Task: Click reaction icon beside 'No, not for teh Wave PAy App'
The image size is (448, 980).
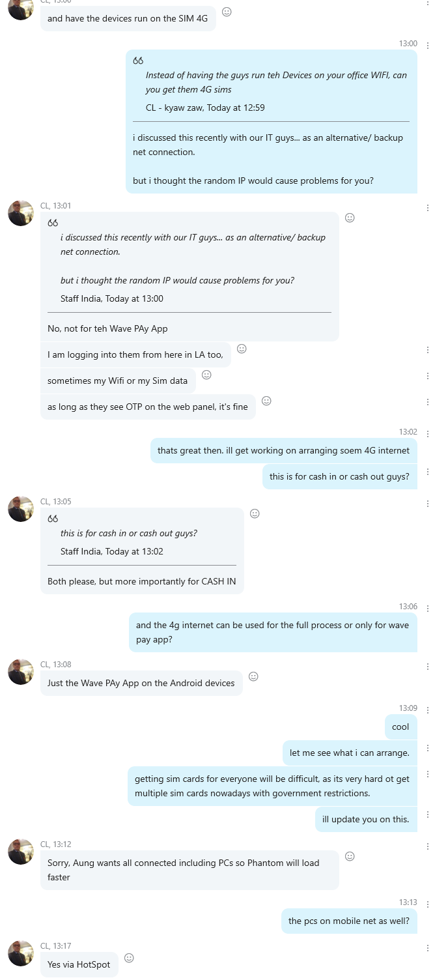Action: pyautogui.click(x=350, y=218)
